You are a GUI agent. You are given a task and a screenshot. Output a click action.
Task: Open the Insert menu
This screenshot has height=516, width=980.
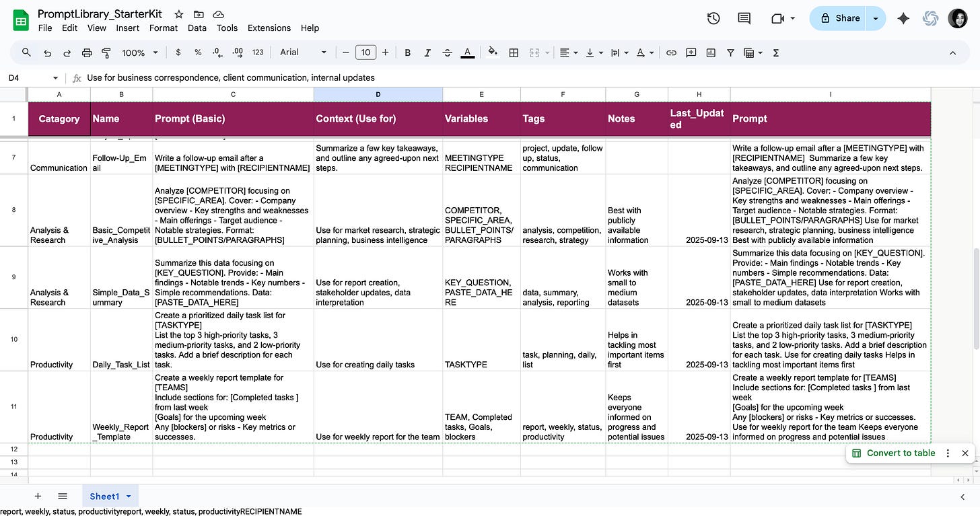pyautogui.click(x=128, y=28)
